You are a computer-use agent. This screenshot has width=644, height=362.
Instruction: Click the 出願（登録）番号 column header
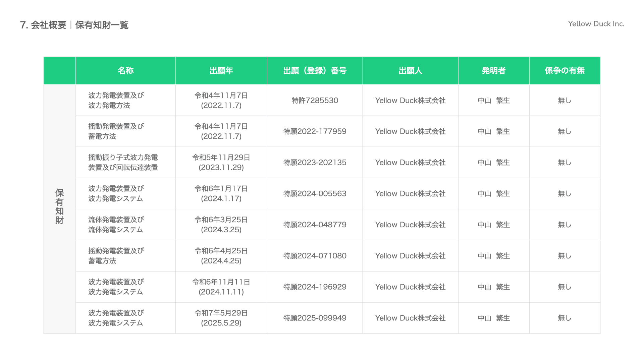(x=315, y=71)
